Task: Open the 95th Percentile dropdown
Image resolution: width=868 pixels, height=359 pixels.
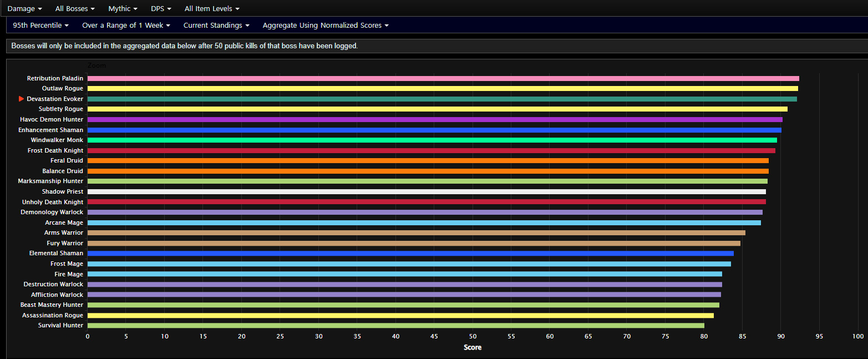Action: [x=40, y=26]
